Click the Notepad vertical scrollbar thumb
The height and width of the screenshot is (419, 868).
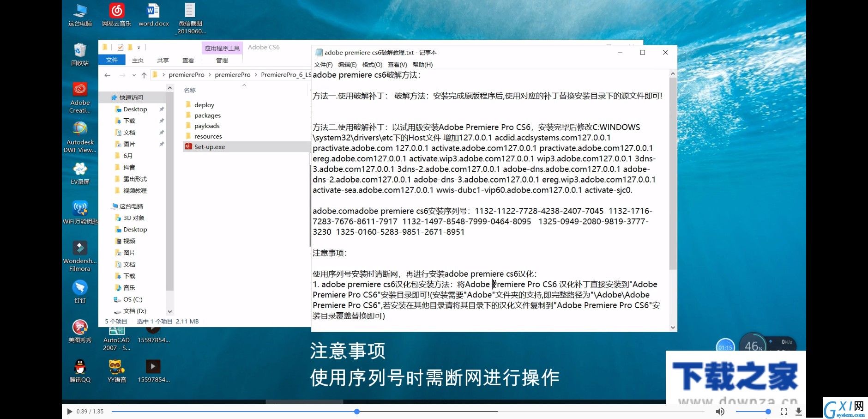click(673, 173)
